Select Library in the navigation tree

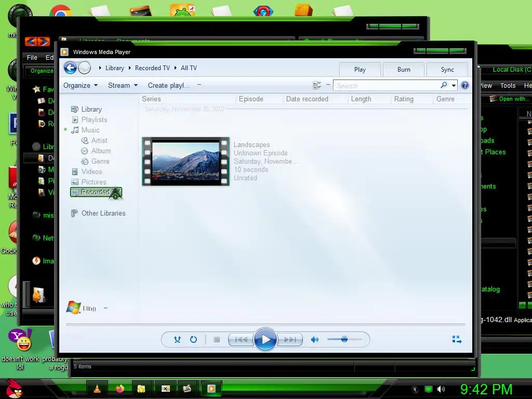click(86, 109)
